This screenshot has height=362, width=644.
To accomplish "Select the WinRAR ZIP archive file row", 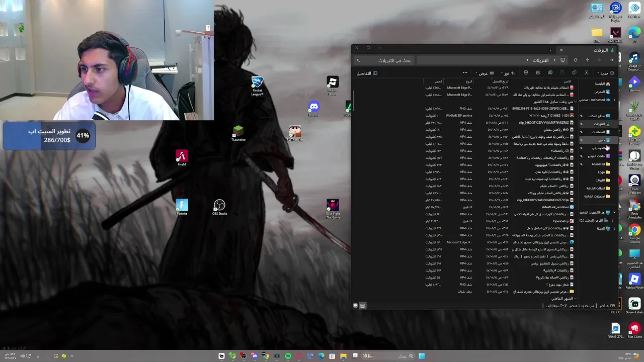I will point(499,116).
